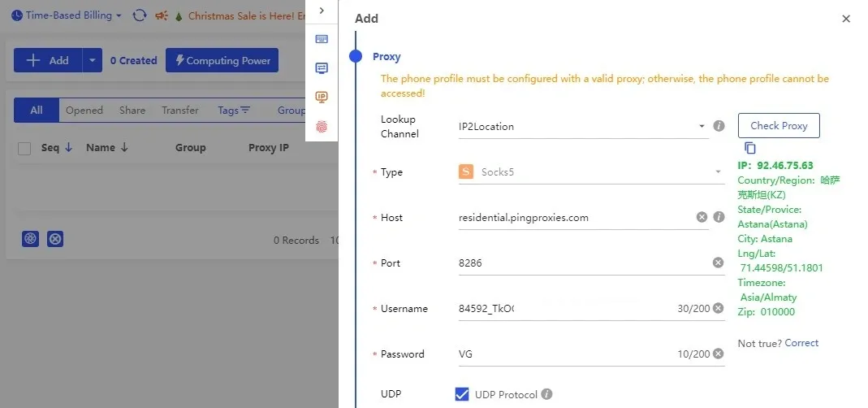Open the IP proxy sidebar icon
This screenshot has height=408, width=868.
click(322, 97)
